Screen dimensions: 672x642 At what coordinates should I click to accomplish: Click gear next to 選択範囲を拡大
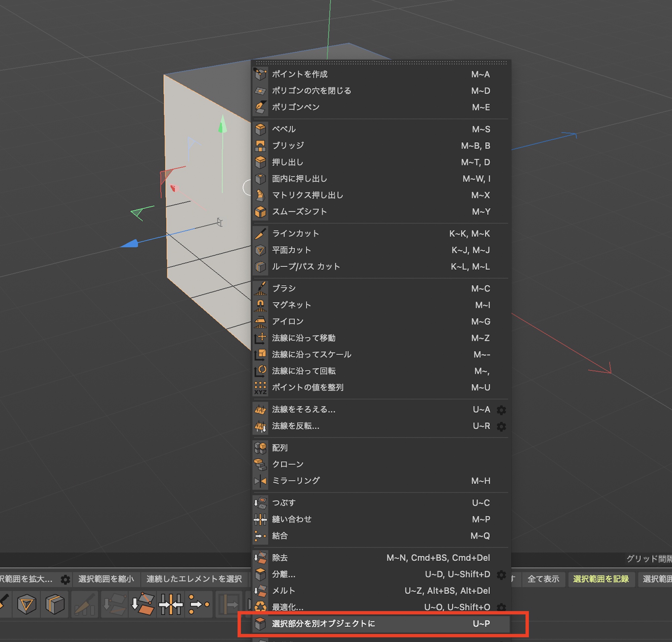65,579
